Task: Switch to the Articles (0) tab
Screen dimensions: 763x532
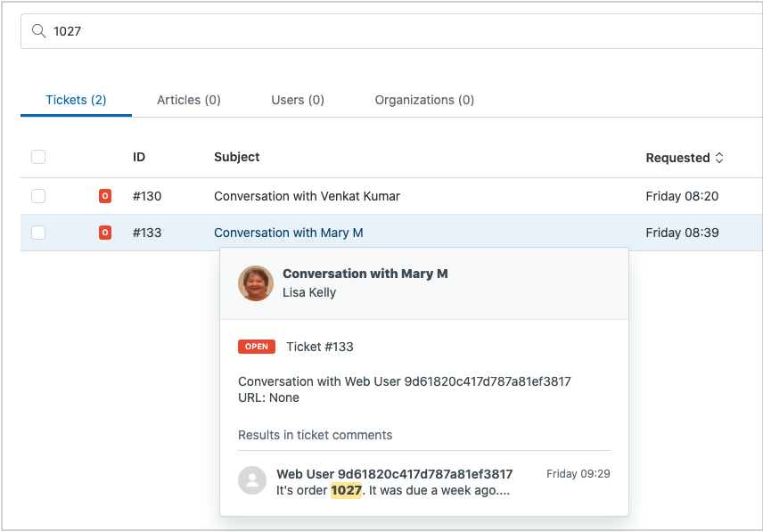Action: point(189,100)
